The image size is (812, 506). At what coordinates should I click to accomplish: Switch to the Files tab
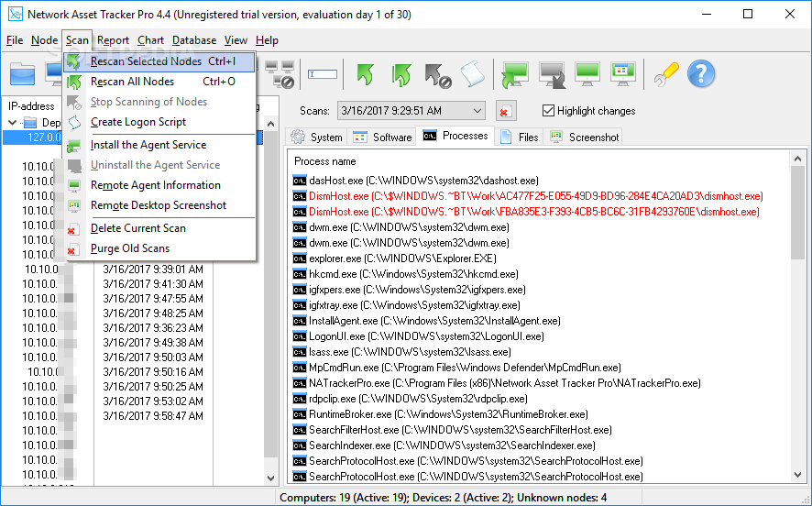[519, 137]
